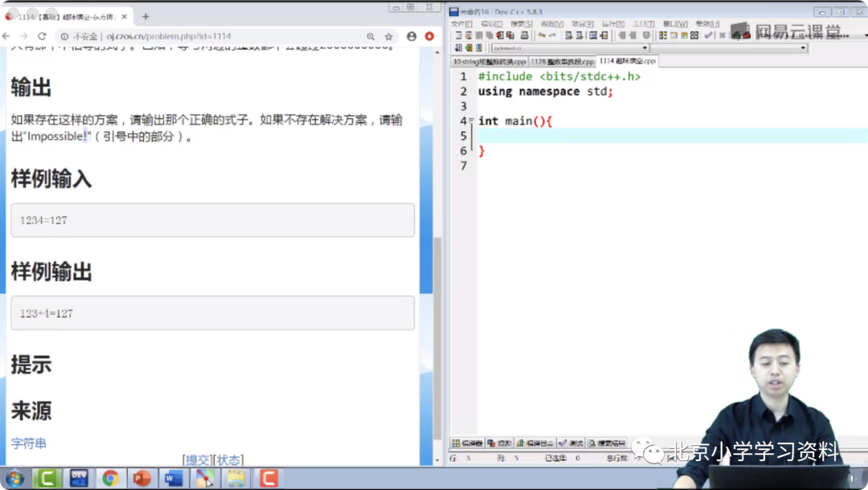Open 工具[T] menu in Dev-C++
This screenshot has height=490, width=868.
pos(643,24)
